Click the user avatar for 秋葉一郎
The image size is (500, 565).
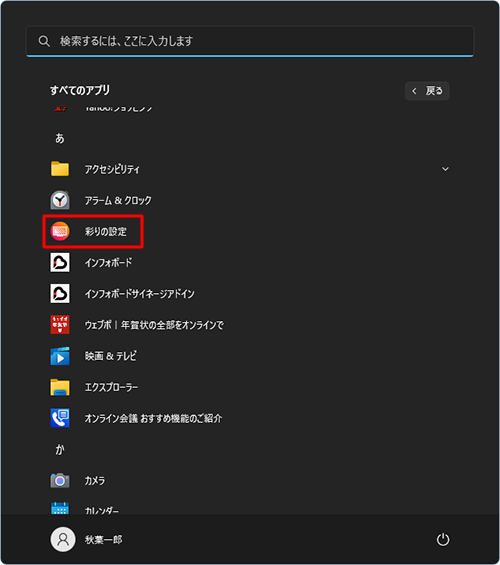tap(63, 539)
